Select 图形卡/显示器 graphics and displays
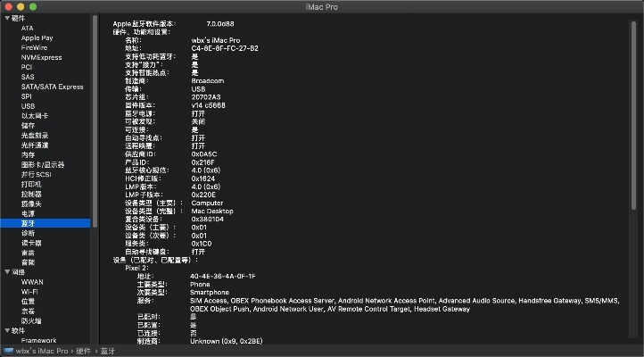Image resolution: width=644 pixels, height=357 pixels. pyautogui.click(x=43, y=164)
